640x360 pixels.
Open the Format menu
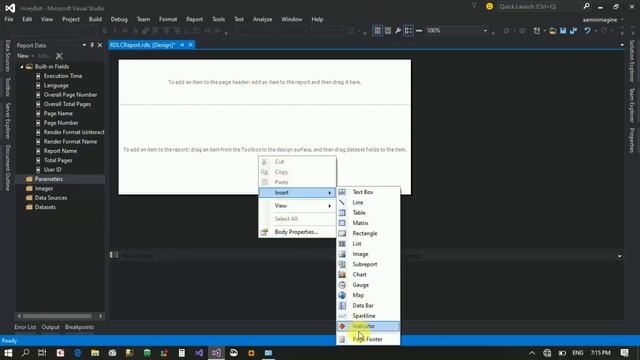point(168,19)
